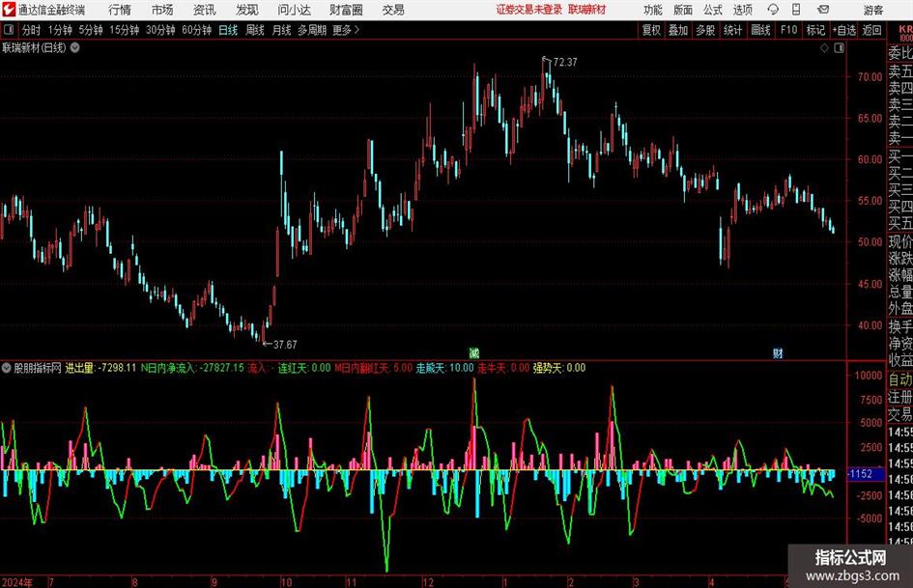Click the 复权 toolbar button
This screenshot has width=913, height=588.
point(651,30)
